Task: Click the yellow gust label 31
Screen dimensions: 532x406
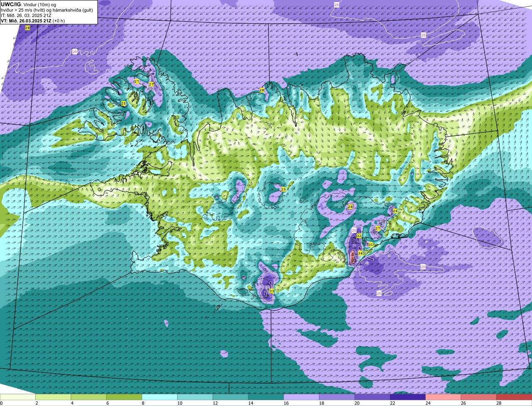Action: pyautogui.click(x=370, y=245)
